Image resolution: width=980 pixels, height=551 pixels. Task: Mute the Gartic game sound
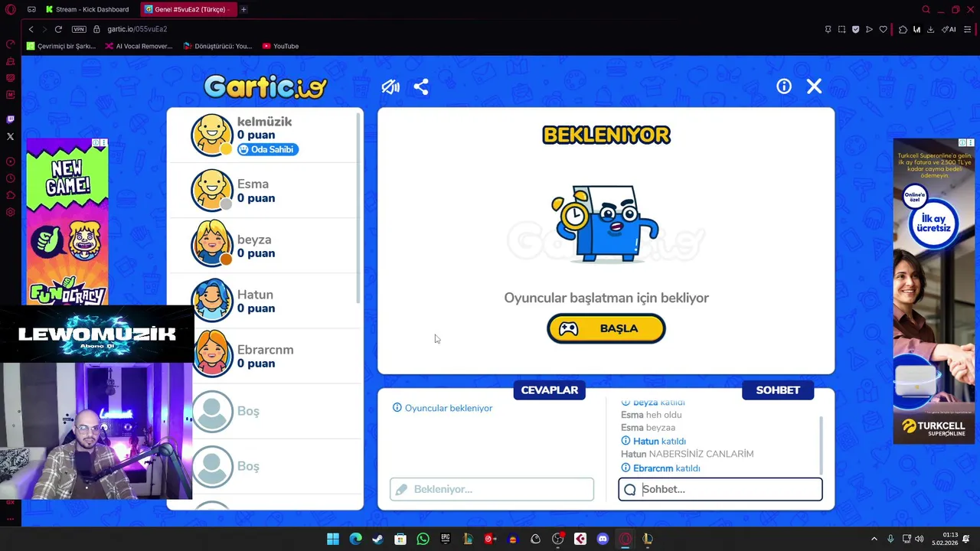(x=390, y=86)
